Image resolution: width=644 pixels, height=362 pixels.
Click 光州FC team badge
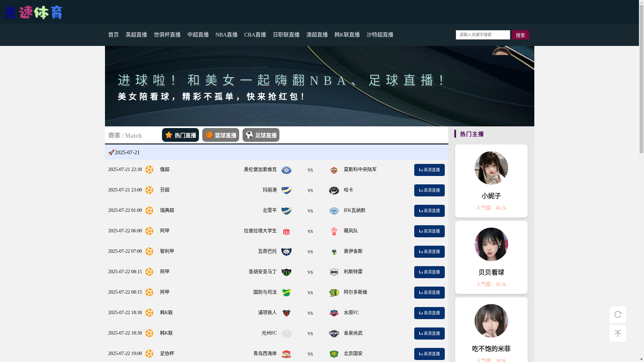coord(286,334)
